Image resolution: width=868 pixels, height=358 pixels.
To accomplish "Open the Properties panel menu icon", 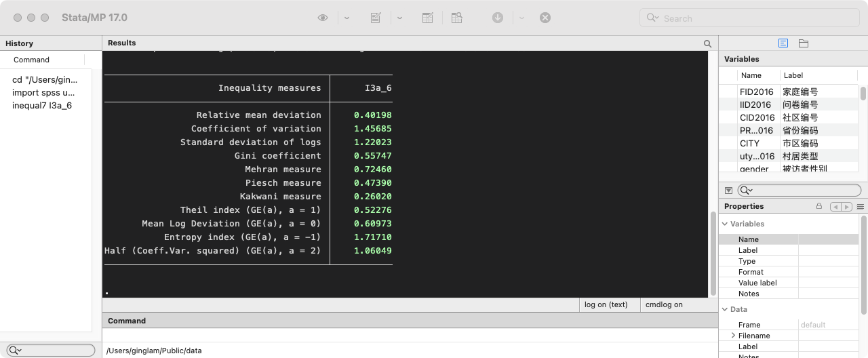I will pyautogui.click(x=860, y=206).
